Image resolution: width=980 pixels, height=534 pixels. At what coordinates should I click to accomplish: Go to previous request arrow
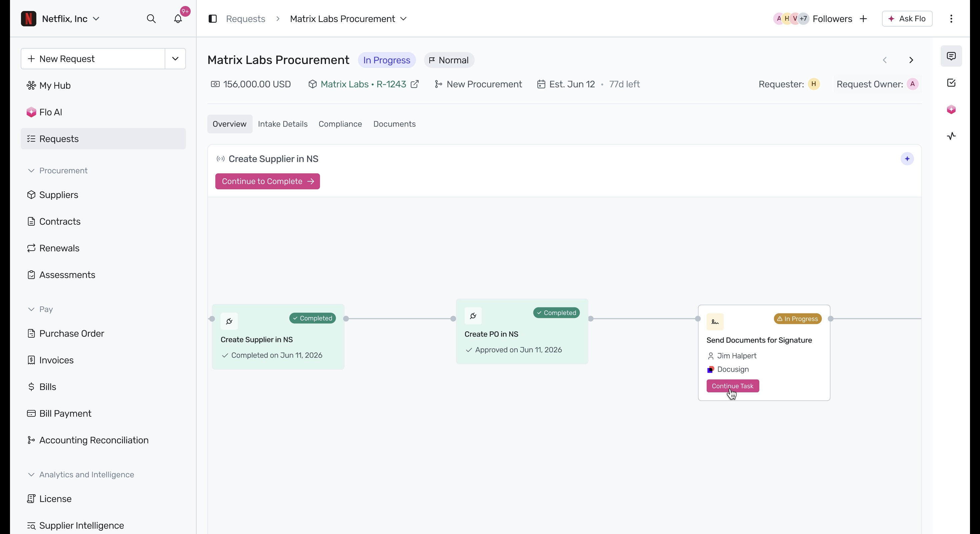pyautogui.click(x=885, y=60)
